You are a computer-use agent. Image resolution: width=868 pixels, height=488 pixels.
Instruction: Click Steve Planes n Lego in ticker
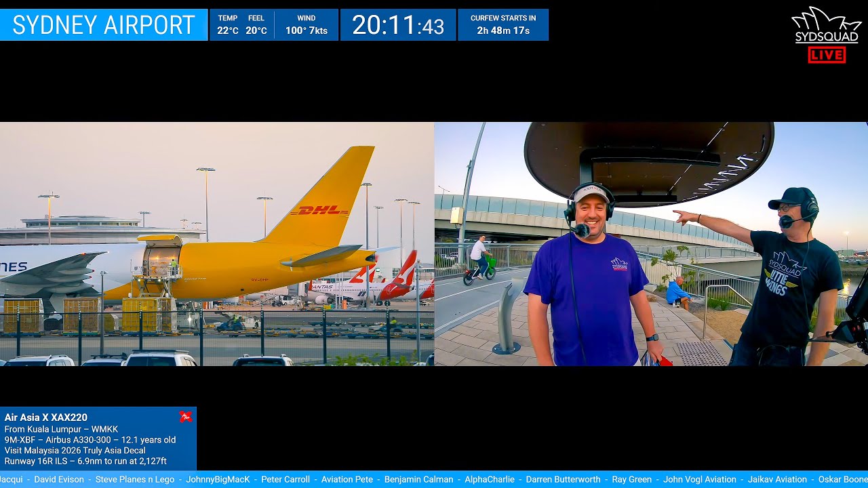135,479
